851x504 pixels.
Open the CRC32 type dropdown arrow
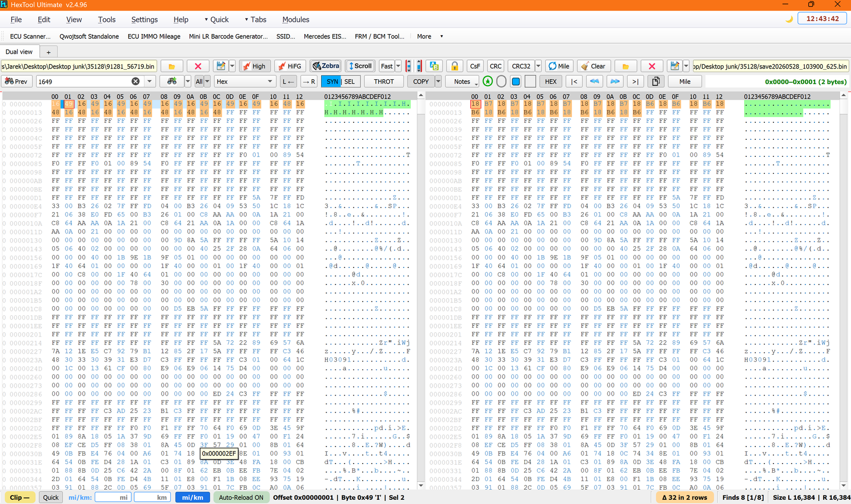(538, 66)
